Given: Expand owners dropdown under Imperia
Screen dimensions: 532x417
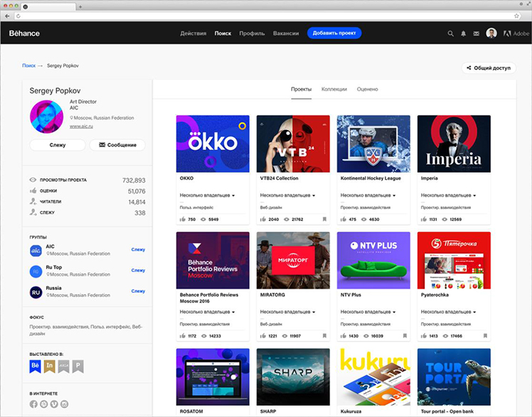Looking at the screenshot, I should 449,195.
